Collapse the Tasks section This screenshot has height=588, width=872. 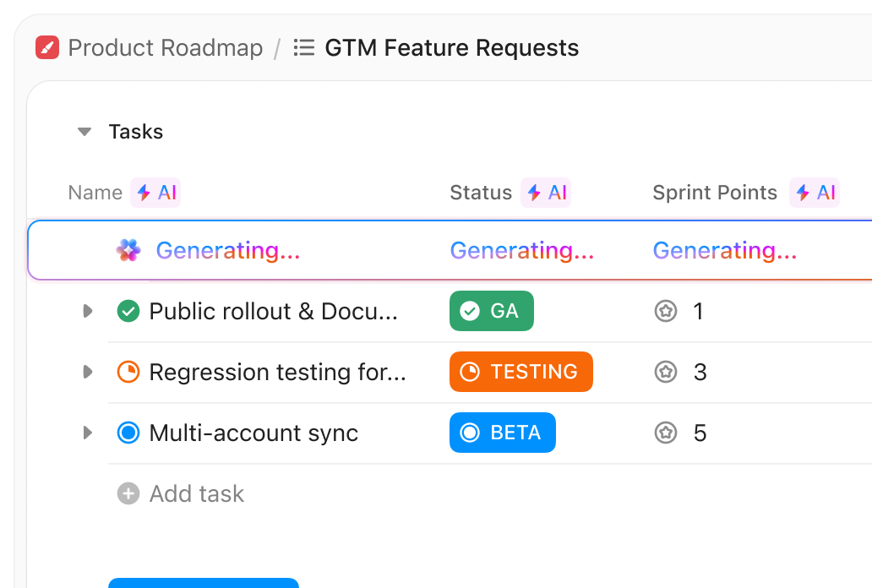[x=84, y=132]
